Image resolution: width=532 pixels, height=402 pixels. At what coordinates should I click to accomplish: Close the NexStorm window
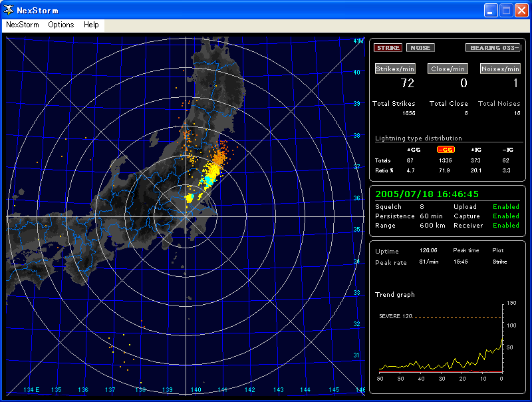(x=521, y=10)
